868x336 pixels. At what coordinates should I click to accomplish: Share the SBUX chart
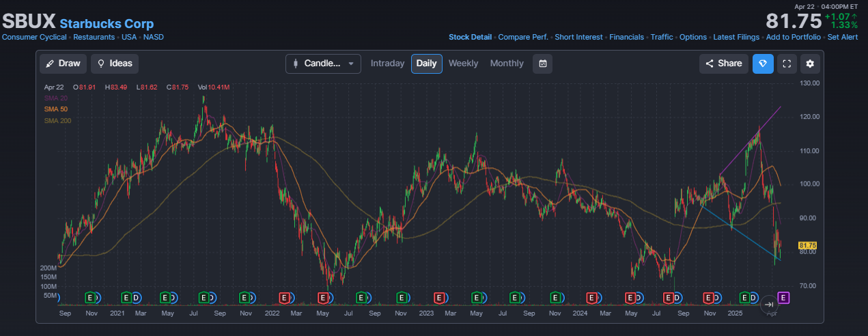click(x=724, y=64)
